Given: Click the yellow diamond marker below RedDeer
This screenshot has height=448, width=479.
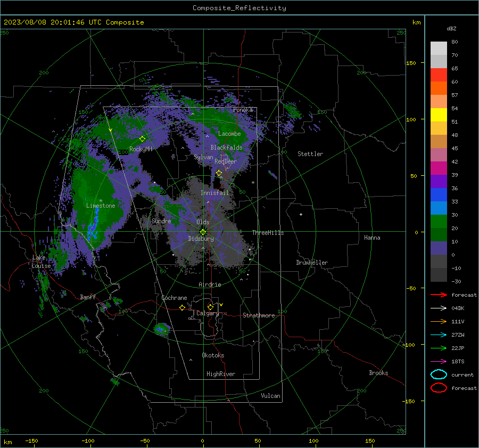Looking at the screenshot, I should click(x=219, y=173).
